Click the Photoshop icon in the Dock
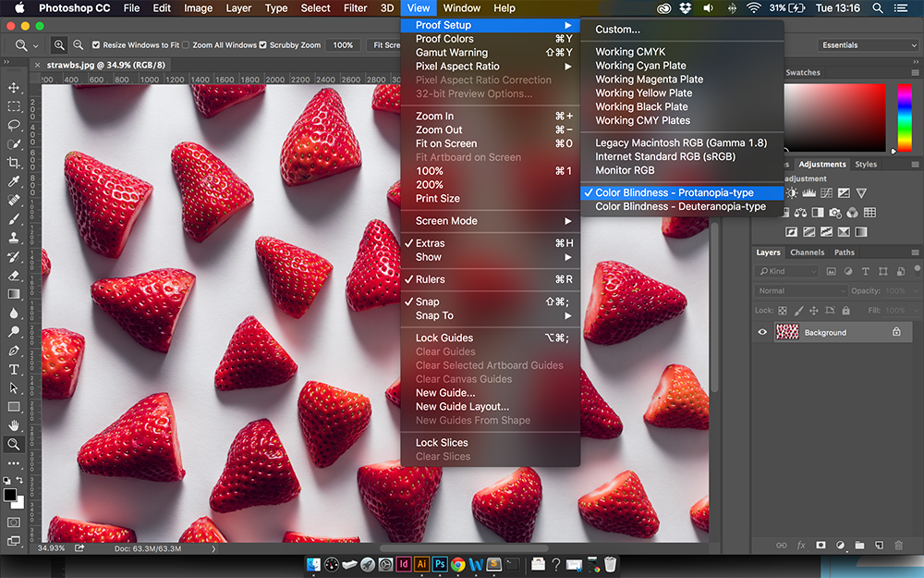Viewport: 924px width, 578px height. tap(440, 564)
